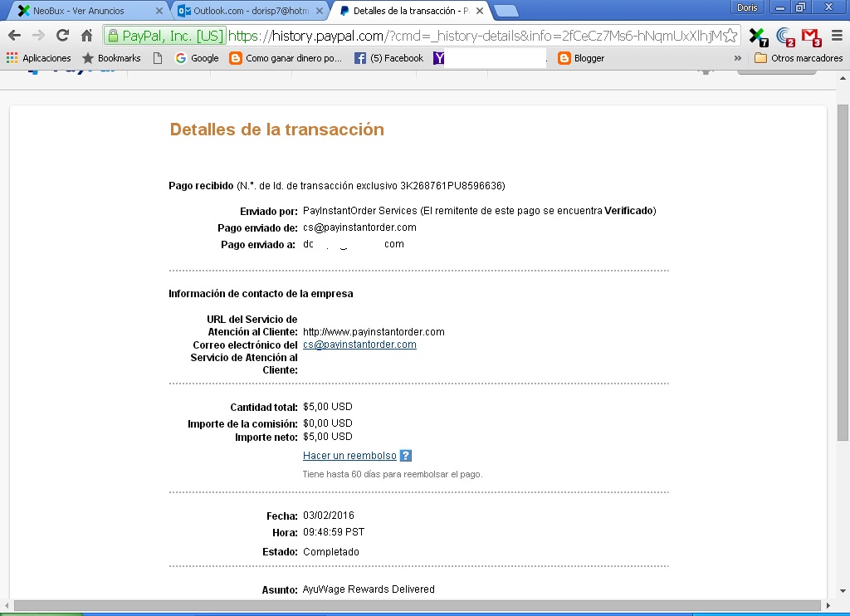Close the Outlook.com tab
Image resolution: width=850 pixels, height=616 pixels.
[x=320, y=11]
